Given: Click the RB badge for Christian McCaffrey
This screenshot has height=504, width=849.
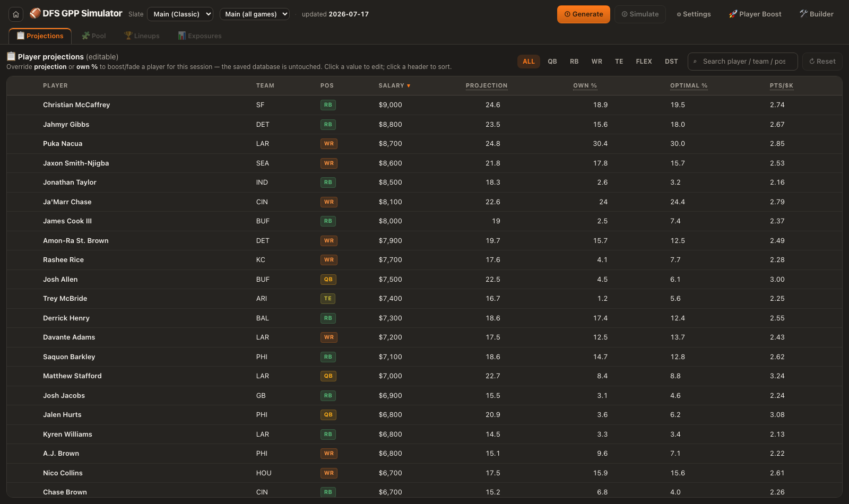Looking at the screenshot, I should 328,105.
